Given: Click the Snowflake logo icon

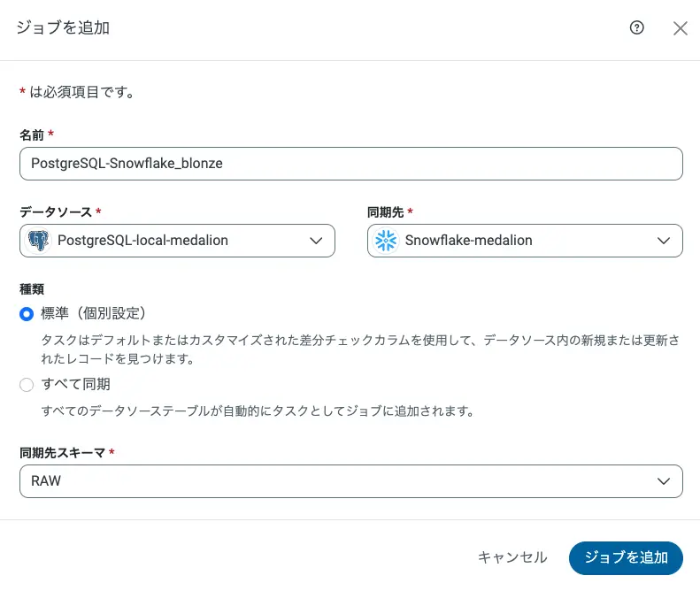Looking at the screenshot, I should [386, 241].
